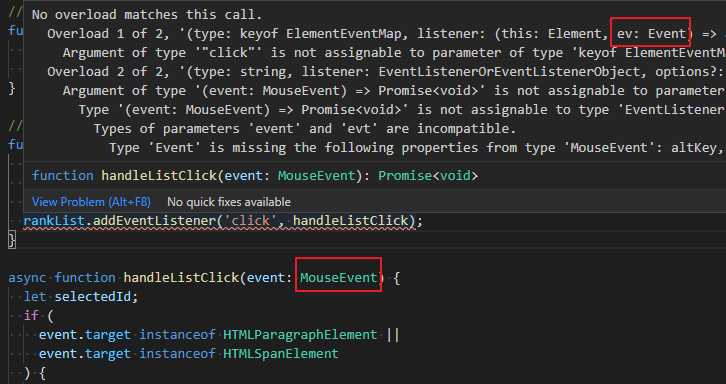The image size is (726, 384).
Task: Select the 'Overload 2 of 2' line
Action: 386,71
